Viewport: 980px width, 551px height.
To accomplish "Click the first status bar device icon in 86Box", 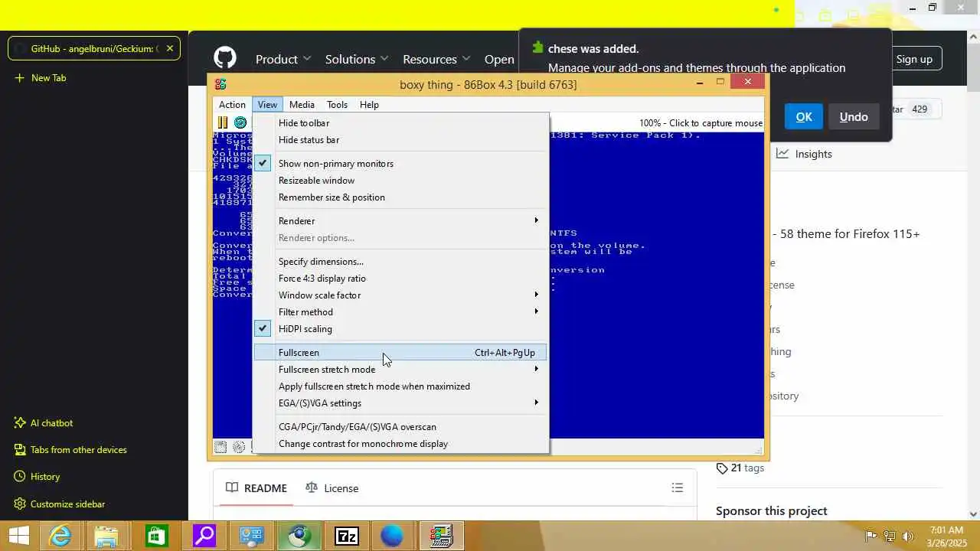I will [220, 447].
